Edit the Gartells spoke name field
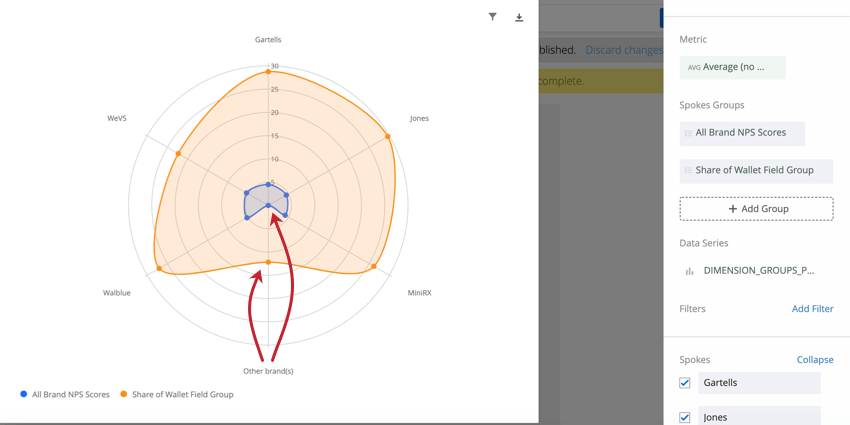The height and width of the screenshot is (425, 850). point(759,383)
